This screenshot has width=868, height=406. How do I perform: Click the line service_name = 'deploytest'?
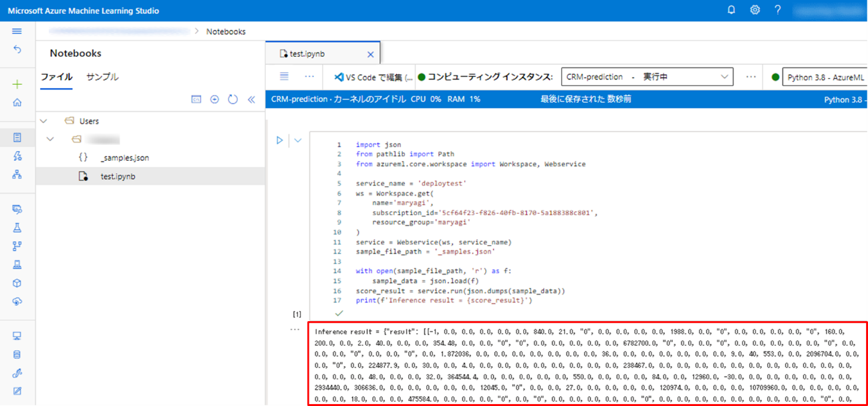click(x=411, y=183)
